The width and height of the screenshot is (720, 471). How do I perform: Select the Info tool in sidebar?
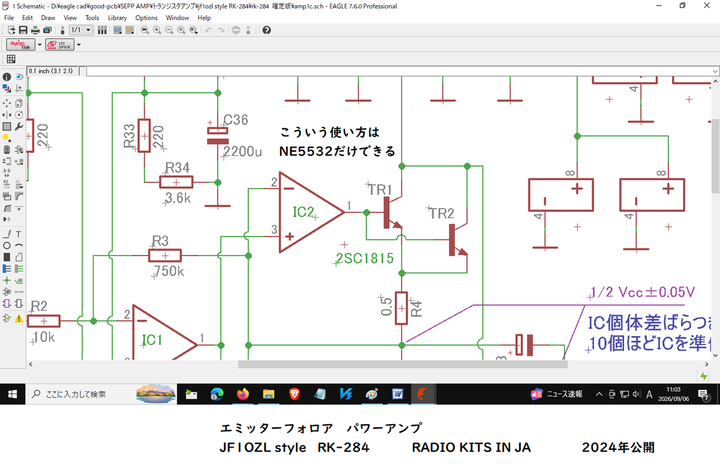[x=7, y=77]
